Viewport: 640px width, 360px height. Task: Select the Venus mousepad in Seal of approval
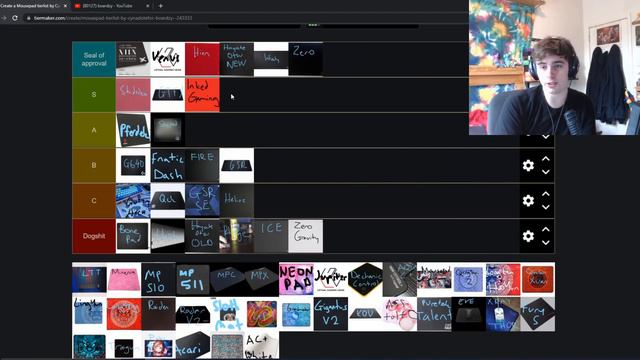168,59
